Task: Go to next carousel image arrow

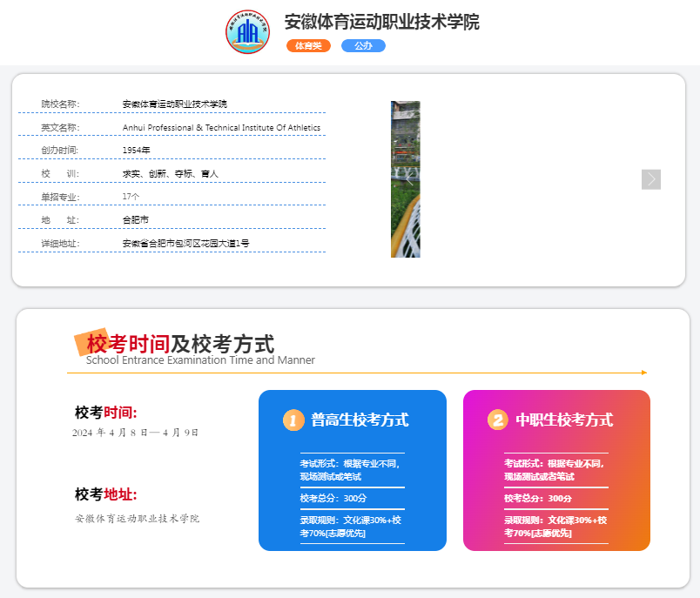Action: click(651, 179)
